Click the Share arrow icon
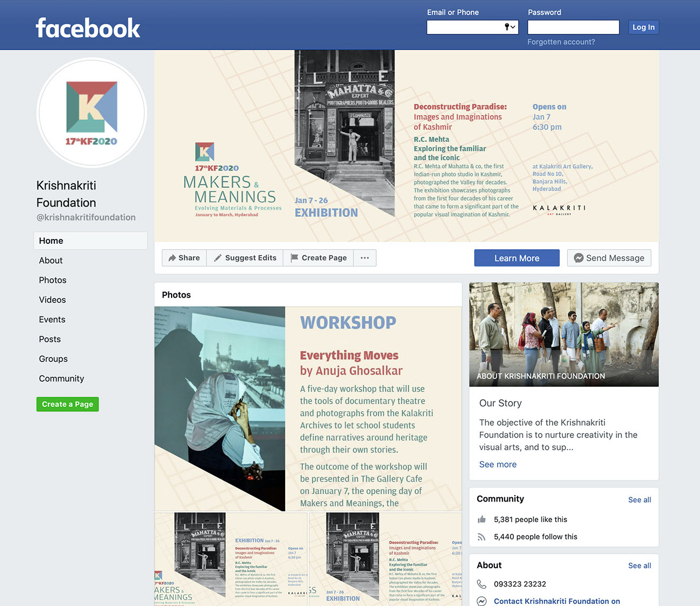This screenshot has width=700, height=606. (x=172, y=258)
